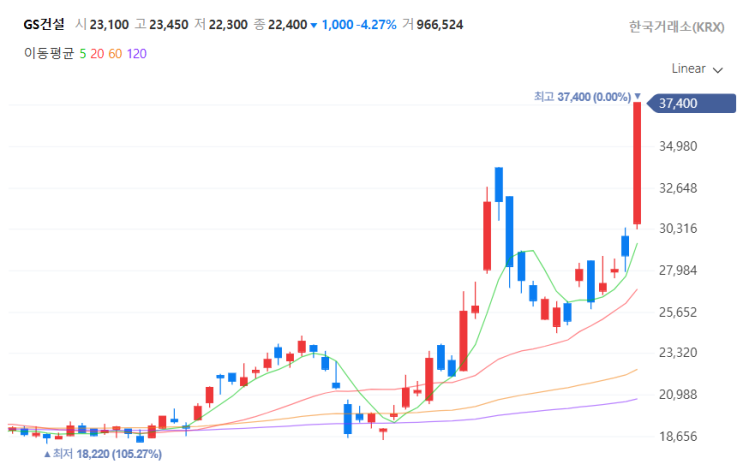Click the 최고 37,400 (0.00%) high marker

pyautogui.click(x=587, y=97)
